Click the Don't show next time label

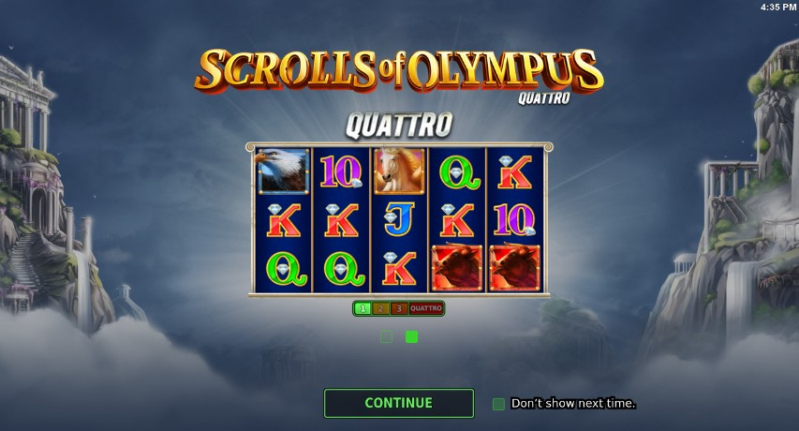pyautogui.click(x=573, y=403)
